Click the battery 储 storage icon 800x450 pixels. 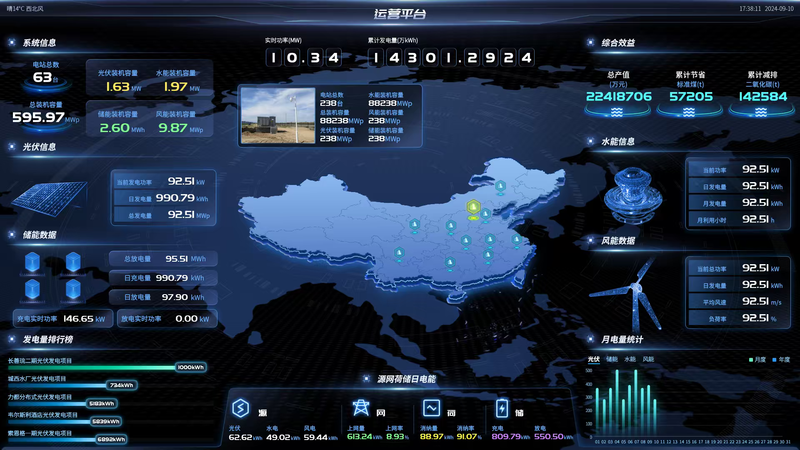click(x=502, y=408)
